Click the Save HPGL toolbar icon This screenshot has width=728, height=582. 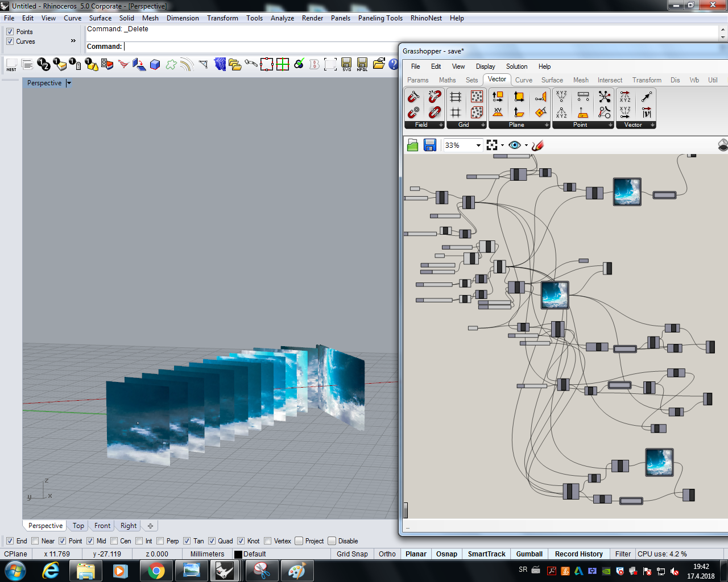click(x=362, y=64)
